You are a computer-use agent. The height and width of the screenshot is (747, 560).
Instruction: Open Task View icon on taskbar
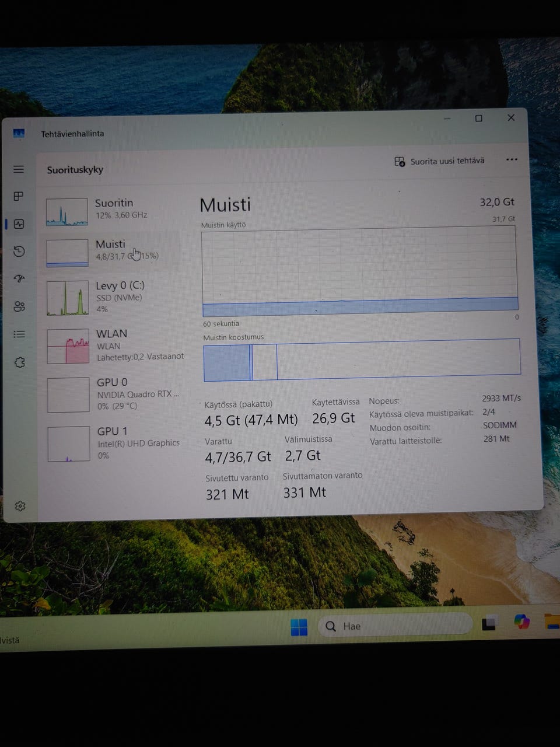pos(489,623)
